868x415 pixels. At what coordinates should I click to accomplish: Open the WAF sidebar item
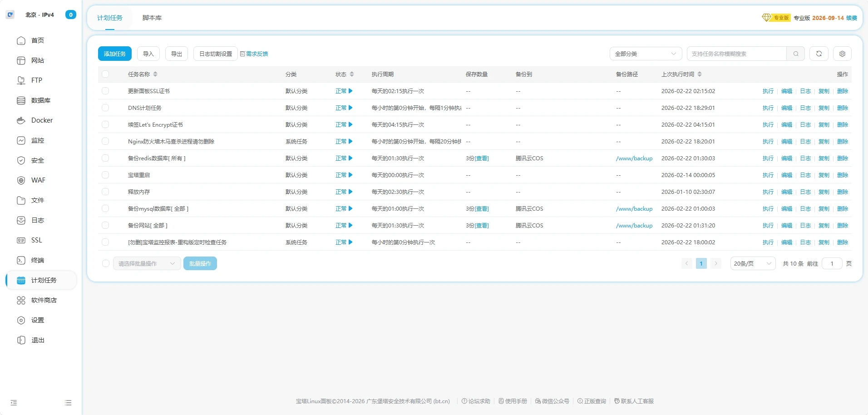[x=38, y=180]
